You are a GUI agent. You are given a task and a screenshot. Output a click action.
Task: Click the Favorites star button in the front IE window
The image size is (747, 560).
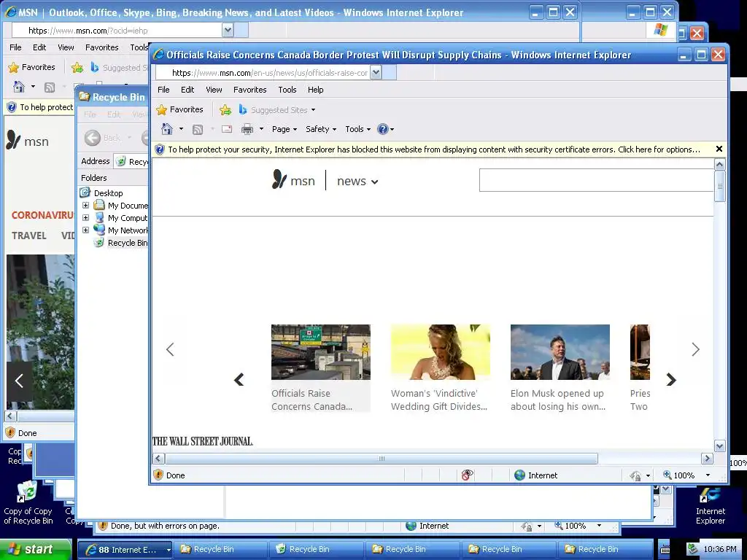tap(179, 109)
